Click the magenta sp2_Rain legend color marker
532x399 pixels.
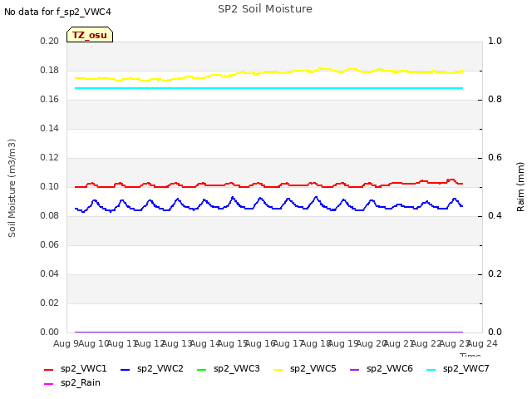(x=48, y=384)
